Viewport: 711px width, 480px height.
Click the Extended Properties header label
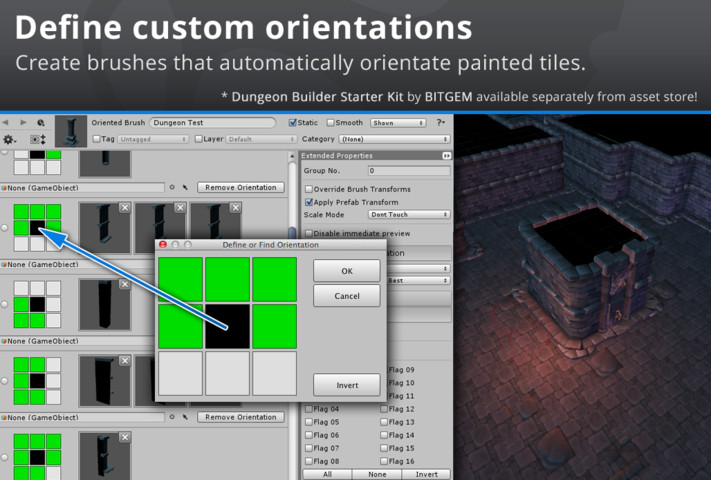tap(337, 155)
